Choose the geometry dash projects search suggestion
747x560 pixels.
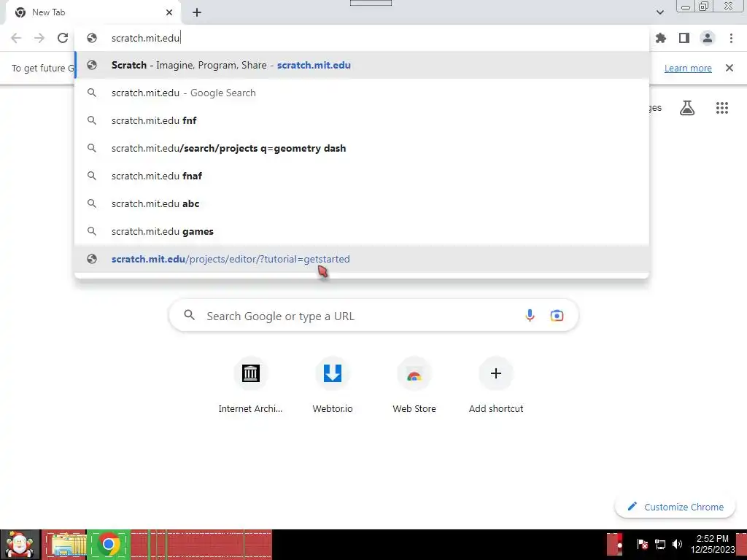(362, 148)
